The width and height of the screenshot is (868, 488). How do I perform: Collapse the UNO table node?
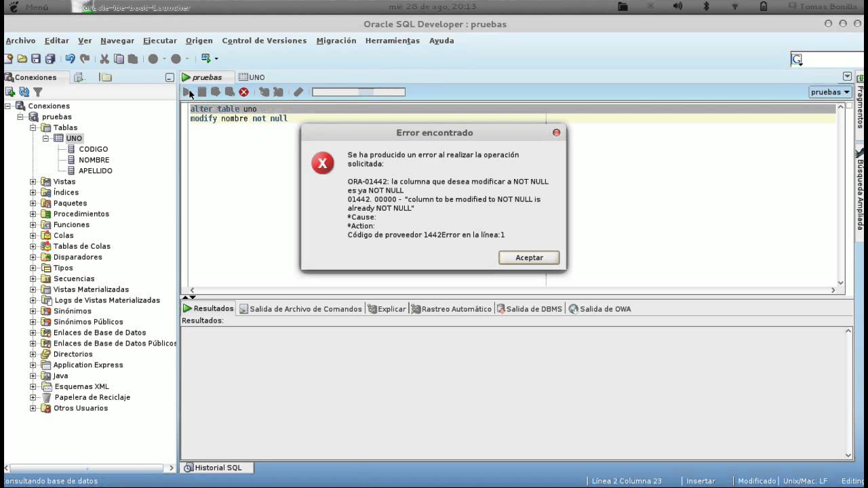(46, 138)
